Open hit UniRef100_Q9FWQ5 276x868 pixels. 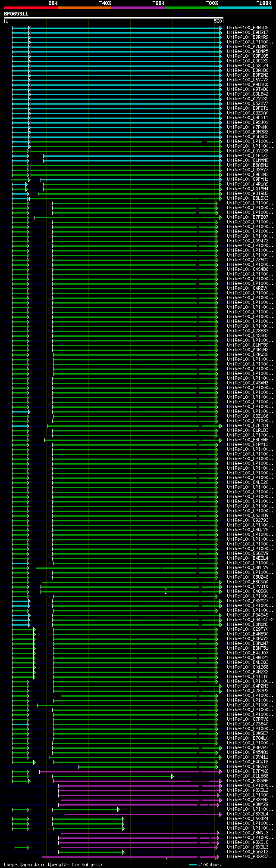pos(248,56)
